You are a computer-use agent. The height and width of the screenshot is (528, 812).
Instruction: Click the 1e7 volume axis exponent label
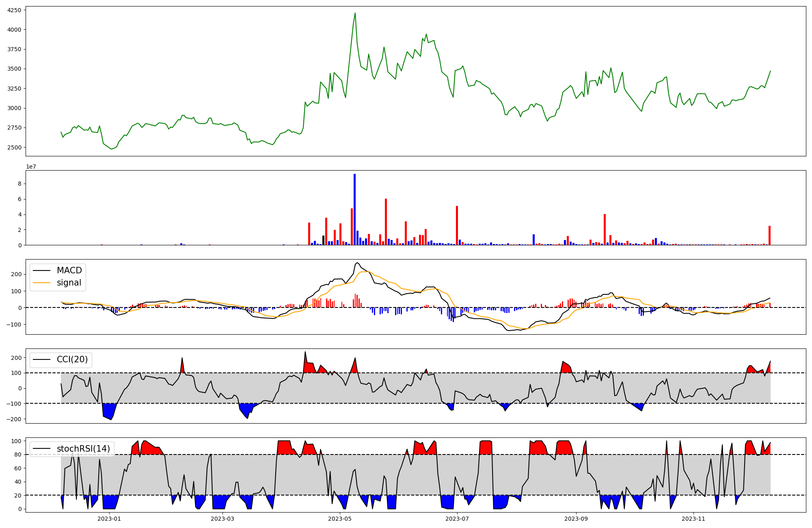click(x=31, y=167)
